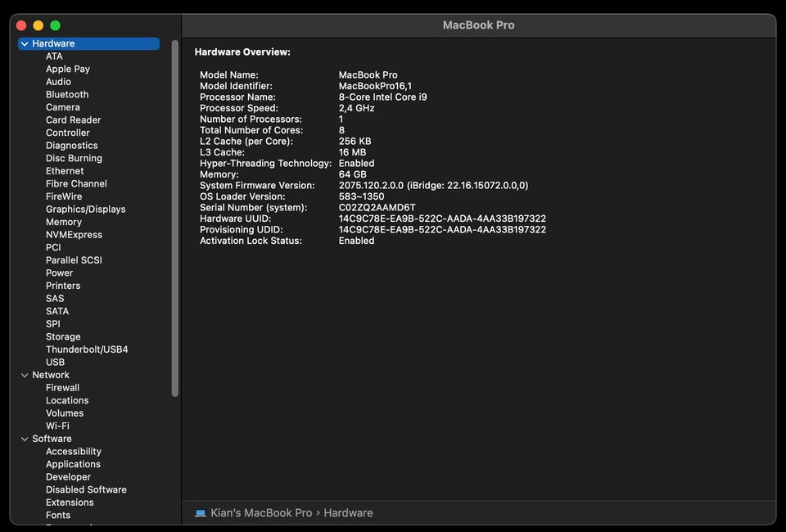
Task: Click the 16 MB L3 Cache value
Action: point(352,152)
